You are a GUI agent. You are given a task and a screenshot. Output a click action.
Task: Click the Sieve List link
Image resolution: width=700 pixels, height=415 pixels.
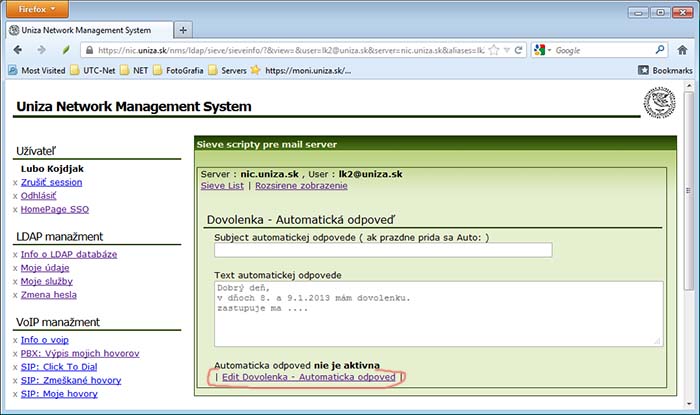tap(222, 186)
